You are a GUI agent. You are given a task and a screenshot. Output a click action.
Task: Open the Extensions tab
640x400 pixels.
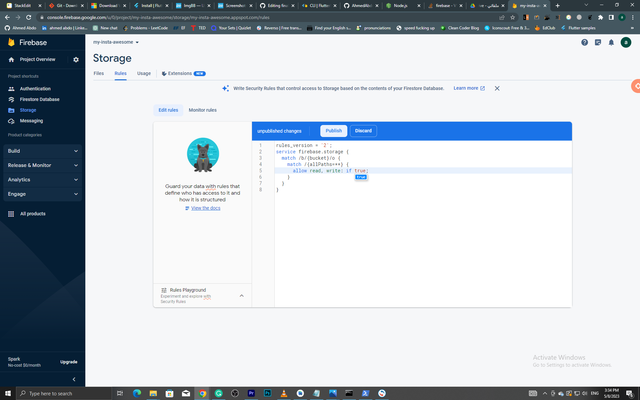coord(184,73)
